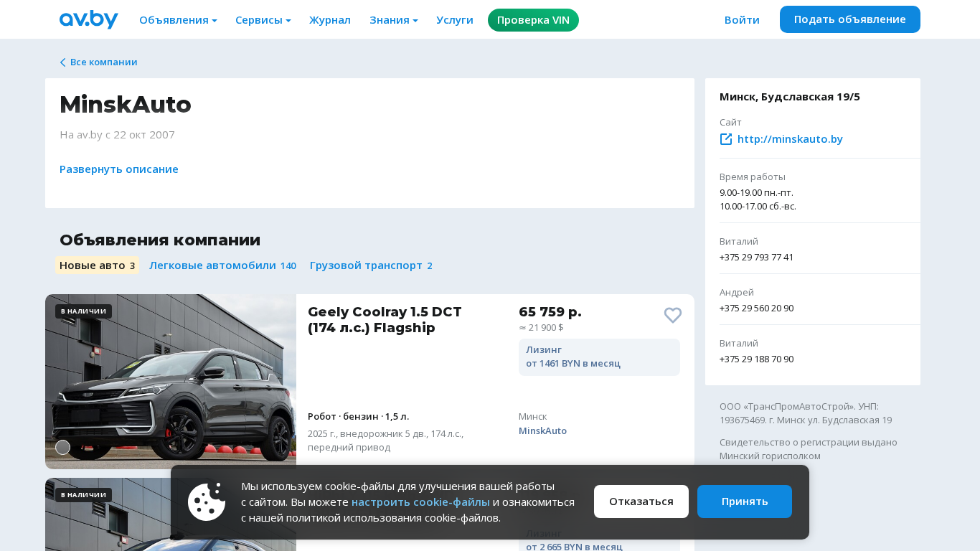Click the text На av.by с 22 окт 2007

(117, 135)
